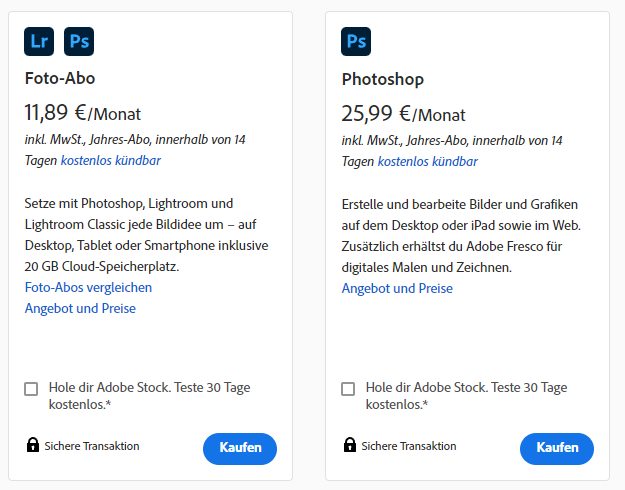Click the Photoshop plan title
This screenshot has height=490, width=625.
click(x=383, y=79)
